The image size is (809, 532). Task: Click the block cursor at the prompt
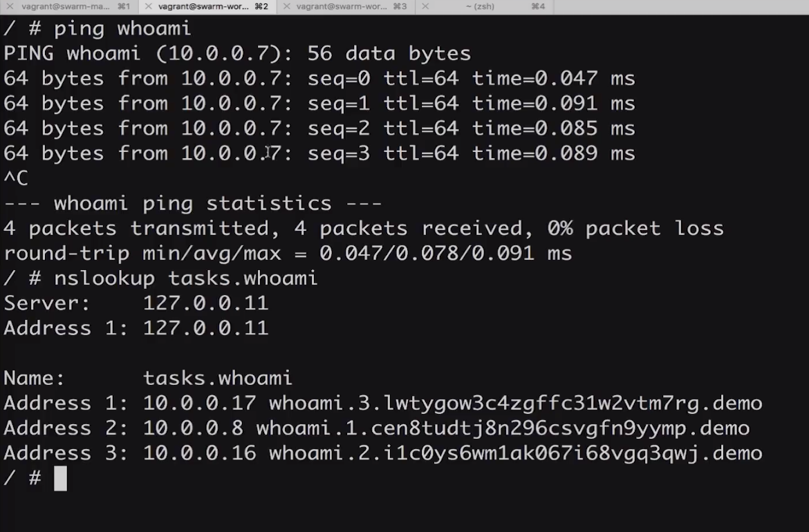60,478
